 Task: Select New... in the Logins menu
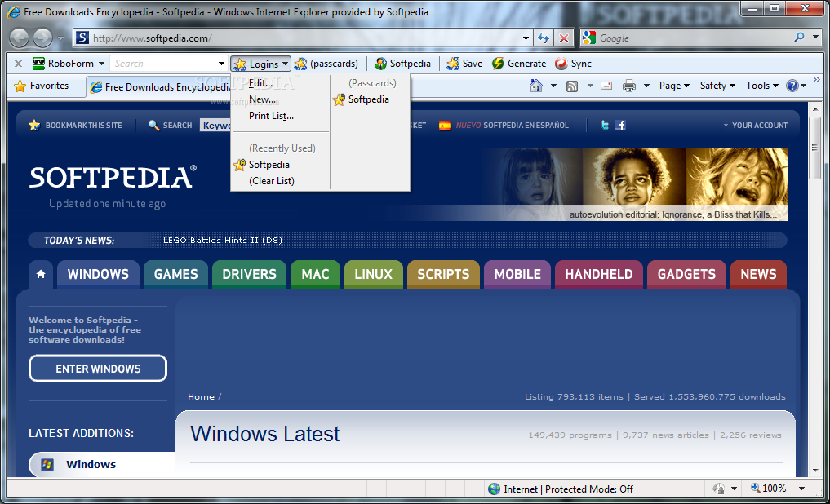262,99
